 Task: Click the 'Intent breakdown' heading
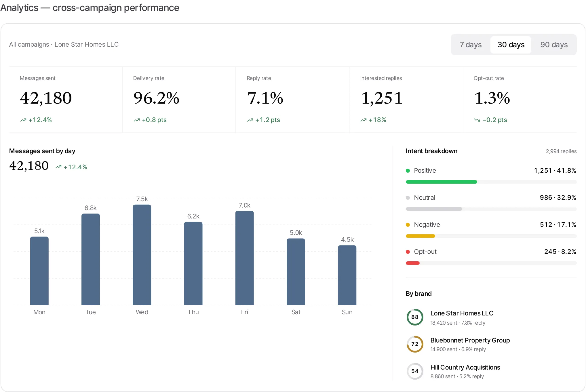point(431,151)
